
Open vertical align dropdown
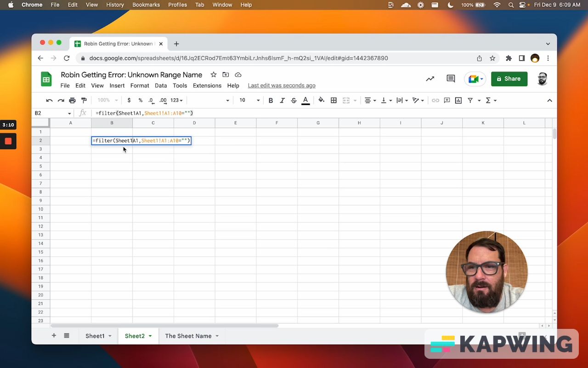coord(387,100)
